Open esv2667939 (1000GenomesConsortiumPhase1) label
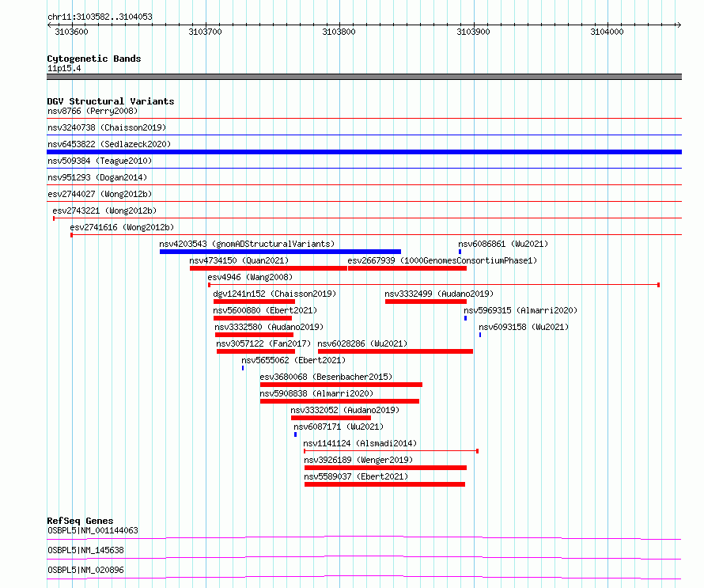Image resolution: width=704 pixels, height=588 pixels. pos(442,260)
